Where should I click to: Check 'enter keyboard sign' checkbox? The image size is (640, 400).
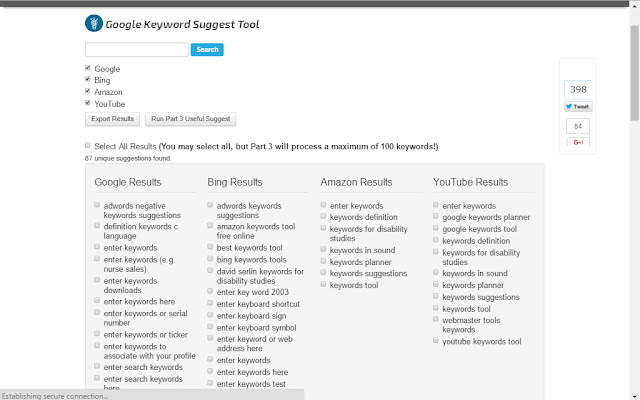pos(210,315)
